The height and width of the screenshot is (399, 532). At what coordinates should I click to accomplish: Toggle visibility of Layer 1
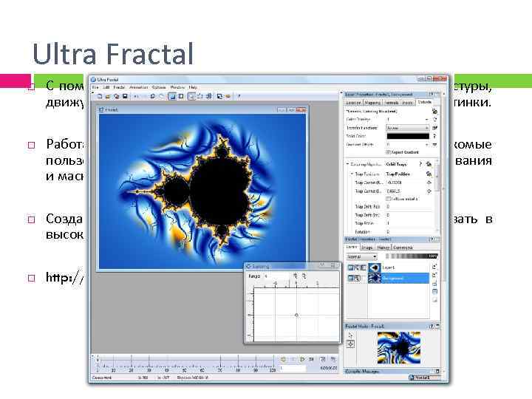[x=351, y=267]
